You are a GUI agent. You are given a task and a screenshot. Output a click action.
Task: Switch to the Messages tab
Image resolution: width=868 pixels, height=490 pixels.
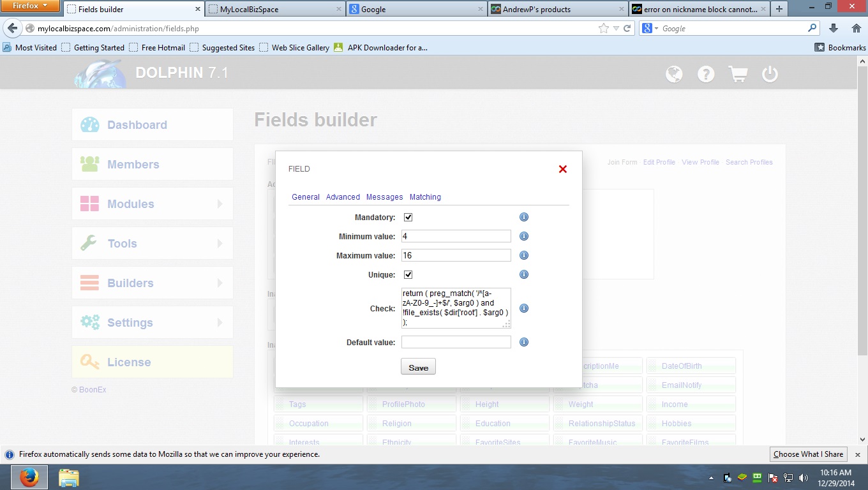[x=385, y=197]
